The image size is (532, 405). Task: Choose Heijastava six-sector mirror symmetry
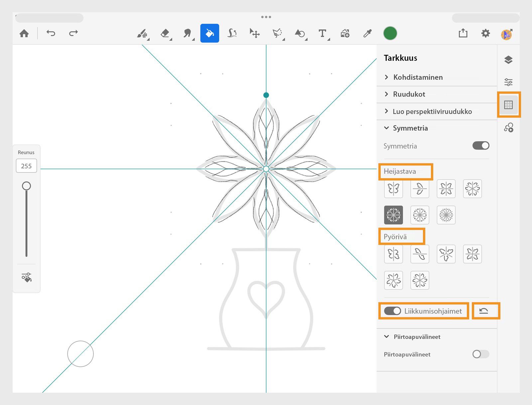[x=472, y=189]
